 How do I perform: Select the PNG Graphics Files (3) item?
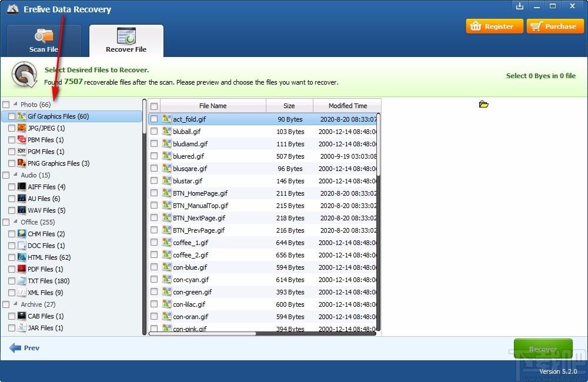[58, 163]
